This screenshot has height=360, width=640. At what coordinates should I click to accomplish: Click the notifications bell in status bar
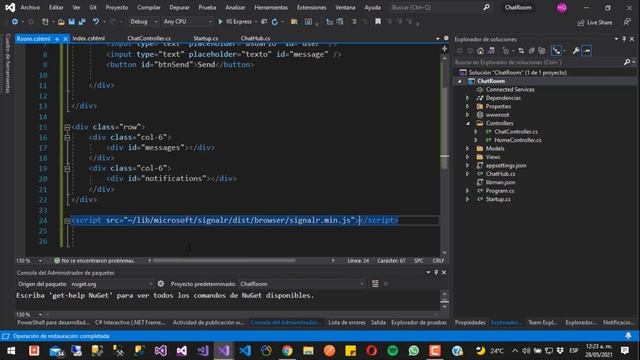[x=628, y=336]
